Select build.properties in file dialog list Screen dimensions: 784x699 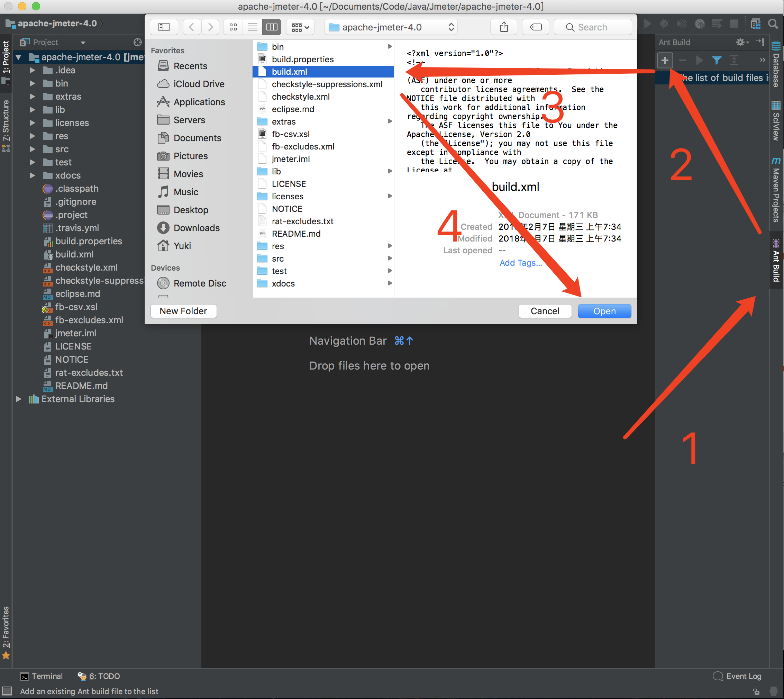(323, 59)
